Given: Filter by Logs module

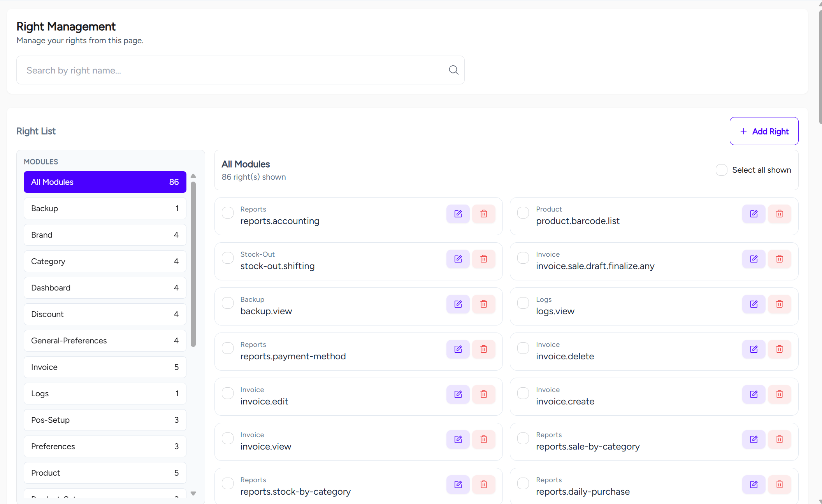Looking at the screenshot, I should (105, 394).
